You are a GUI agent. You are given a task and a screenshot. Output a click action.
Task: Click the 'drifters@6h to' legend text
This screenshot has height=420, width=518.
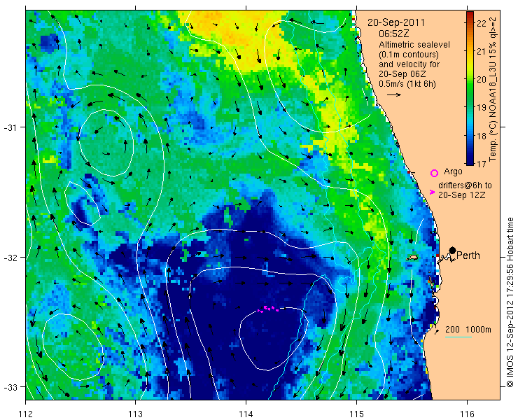point(465,185)
